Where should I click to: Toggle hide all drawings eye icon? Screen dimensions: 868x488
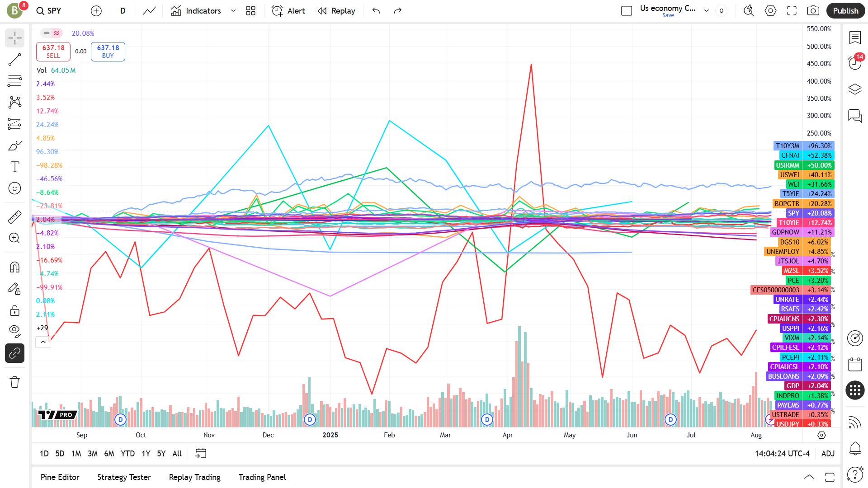click(x=14, y=331)
